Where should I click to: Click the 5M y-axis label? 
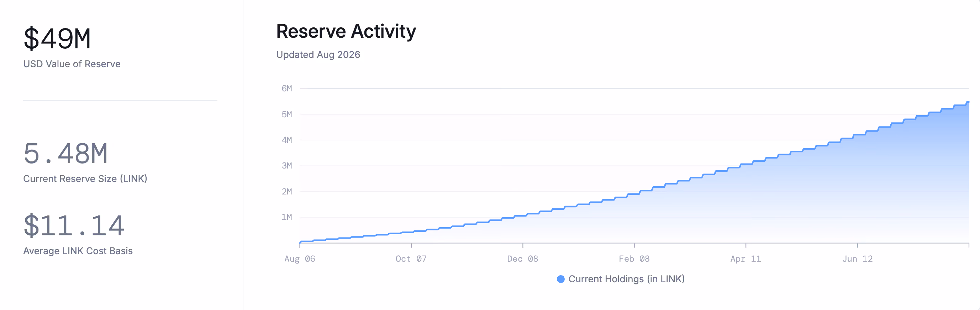287,114
